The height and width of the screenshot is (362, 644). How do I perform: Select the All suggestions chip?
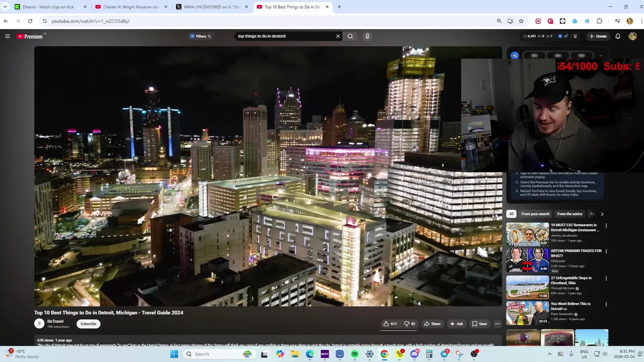511,214
